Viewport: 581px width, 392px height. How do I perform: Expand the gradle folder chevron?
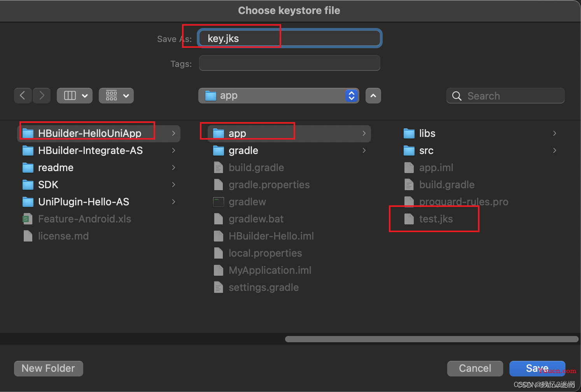tap(364, 150)
